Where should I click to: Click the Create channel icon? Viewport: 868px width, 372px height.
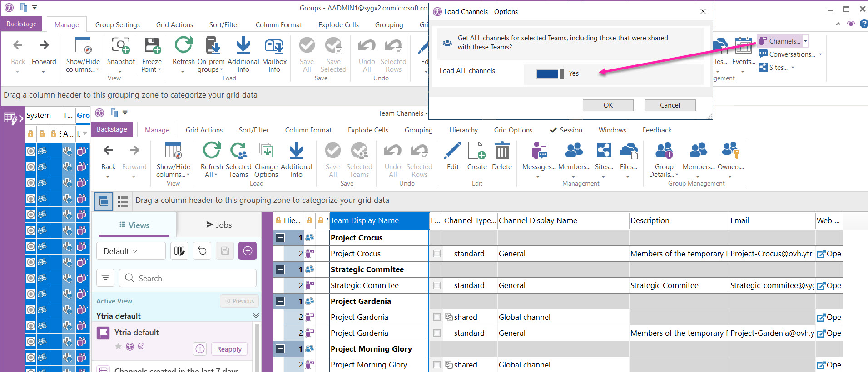476,151
